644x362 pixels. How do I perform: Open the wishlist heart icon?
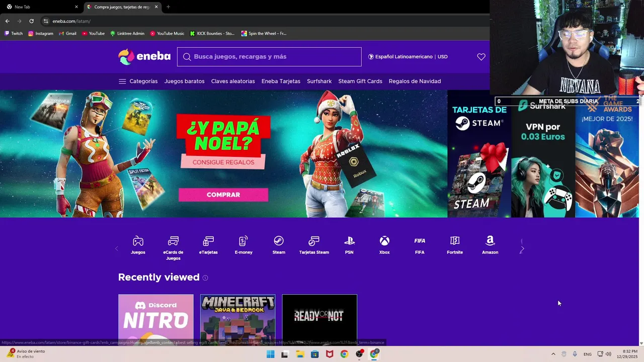(481, 57)
